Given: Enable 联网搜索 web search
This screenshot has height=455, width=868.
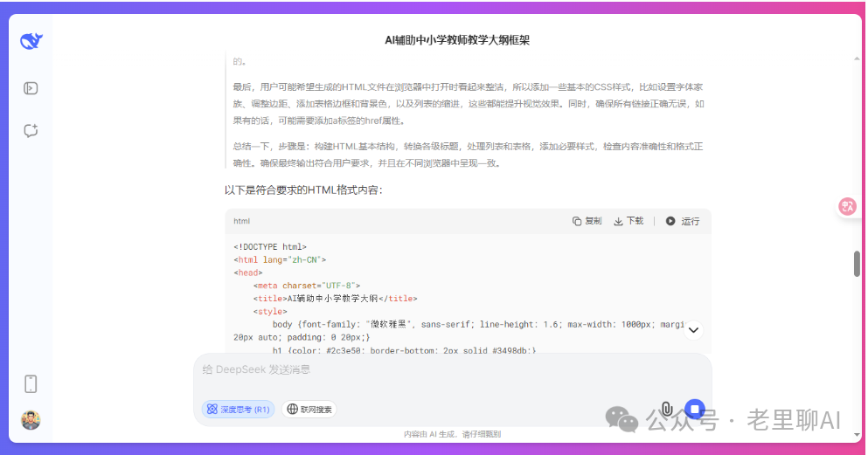Looking at the screenshot, I should coord(309,409).
